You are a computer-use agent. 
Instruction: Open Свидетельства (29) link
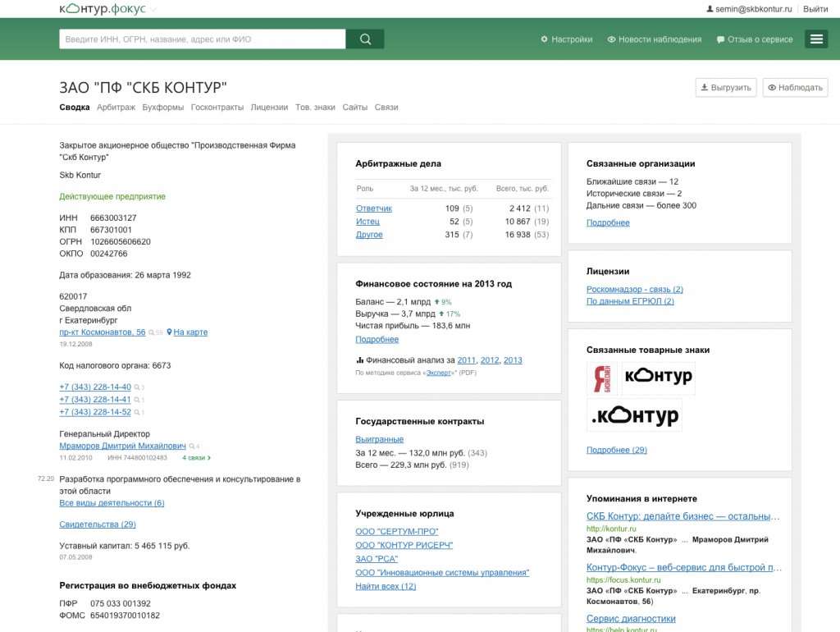point(98,524)
